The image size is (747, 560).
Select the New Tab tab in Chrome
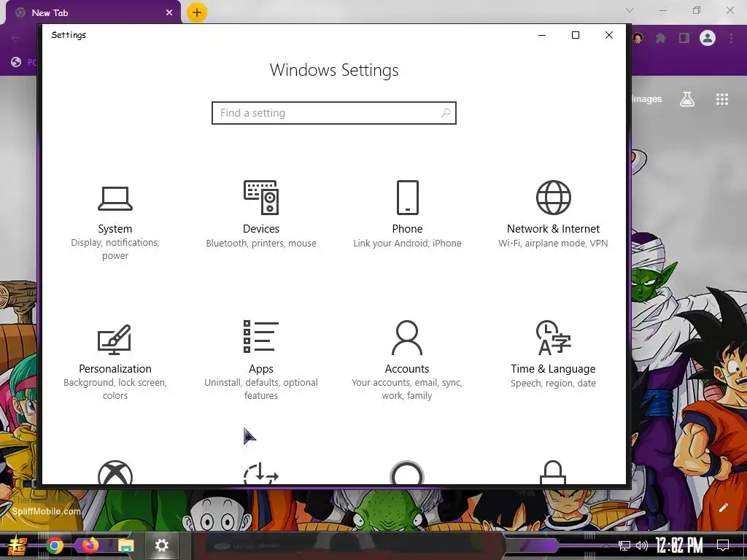coord(93,13)
